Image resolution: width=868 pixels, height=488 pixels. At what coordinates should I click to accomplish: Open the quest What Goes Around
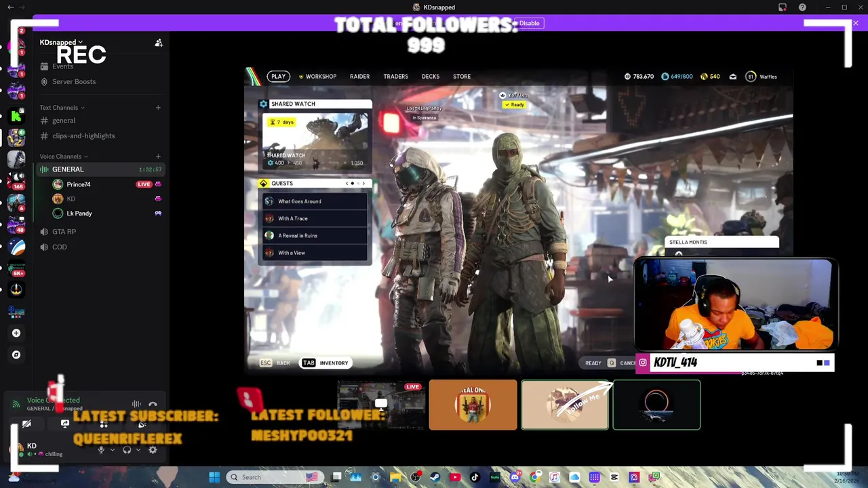click(316, 201)
